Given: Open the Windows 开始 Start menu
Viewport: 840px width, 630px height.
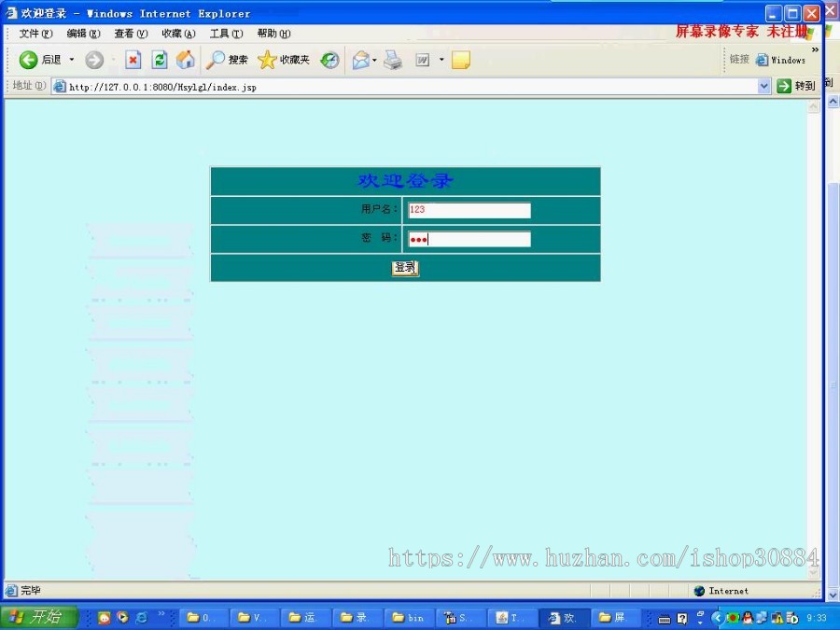Looking at the screenshot, I should tap(37, 617).
